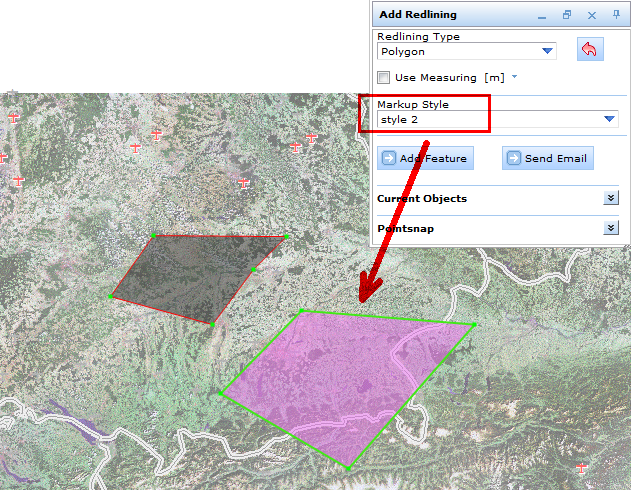Click the airport marker in bottom-right map corner
Screen dimensions: 631x490
click(582, 467)
